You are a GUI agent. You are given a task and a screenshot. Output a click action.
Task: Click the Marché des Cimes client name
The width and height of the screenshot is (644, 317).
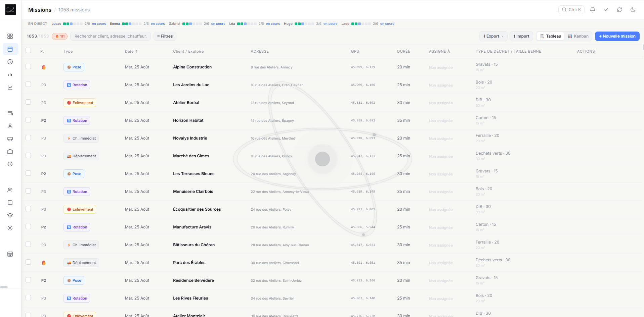pyautogui.click(x=191, y=156)
